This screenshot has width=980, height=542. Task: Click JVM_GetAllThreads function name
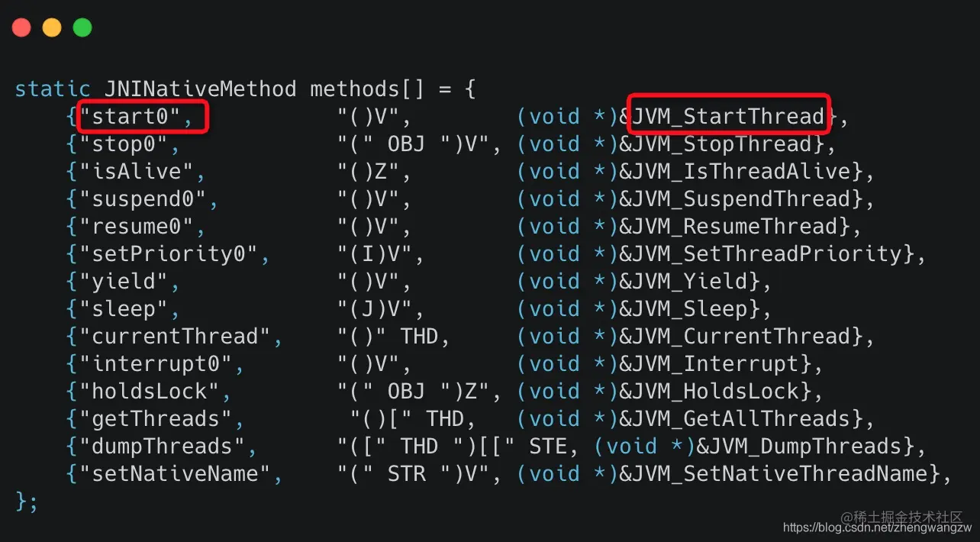pyautogui.click(x=742, y=419)
